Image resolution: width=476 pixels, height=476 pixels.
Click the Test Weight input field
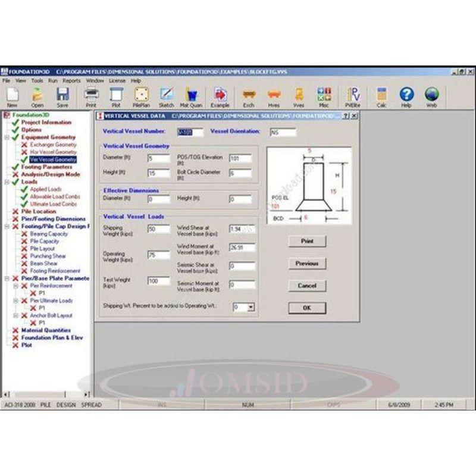(x=158, y=280)
